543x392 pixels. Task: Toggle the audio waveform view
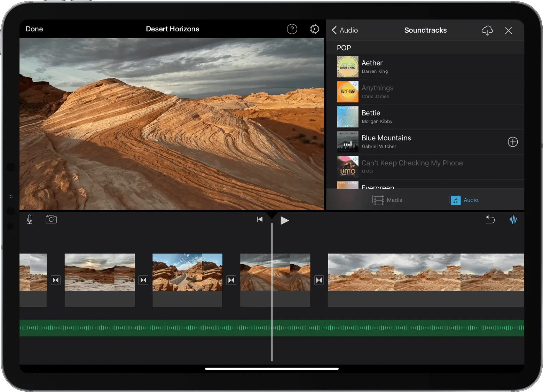click(x=513, y=219)
